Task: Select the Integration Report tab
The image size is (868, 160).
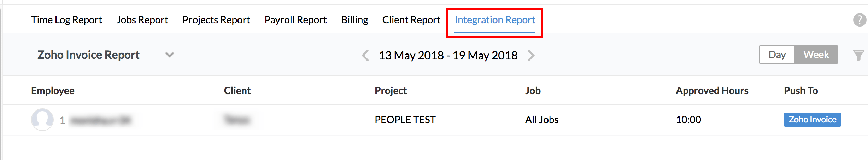Action: click(495, 20)
